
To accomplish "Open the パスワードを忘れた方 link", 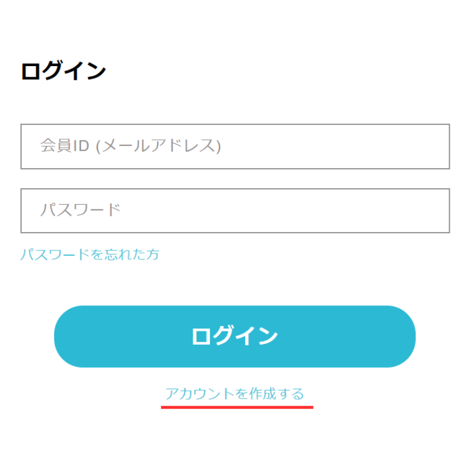I will 90,255.
